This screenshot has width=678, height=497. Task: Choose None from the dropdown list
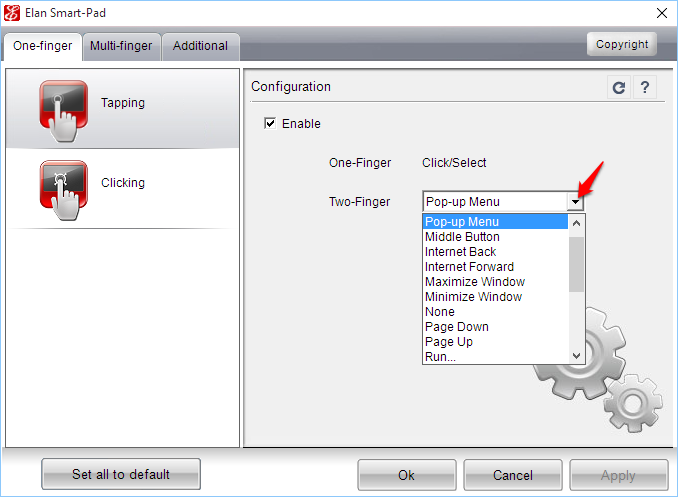495,311
